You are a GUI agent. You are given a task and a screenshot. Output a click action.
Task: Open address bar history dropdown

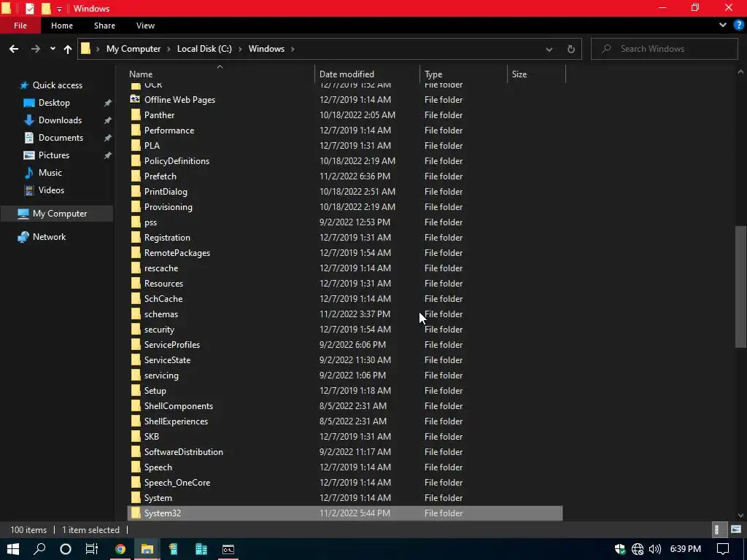[x=549, y=49]
